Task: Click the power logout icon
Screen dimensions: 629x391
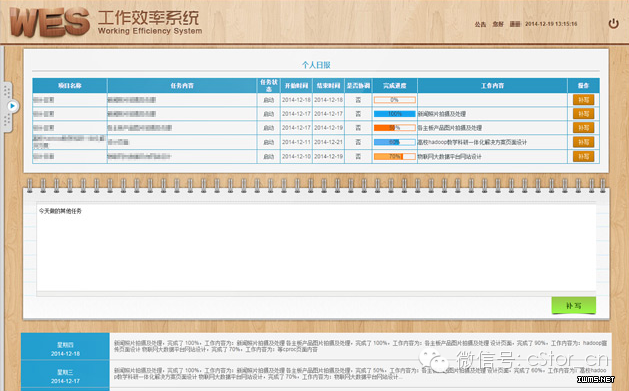Action: point(613,24)
